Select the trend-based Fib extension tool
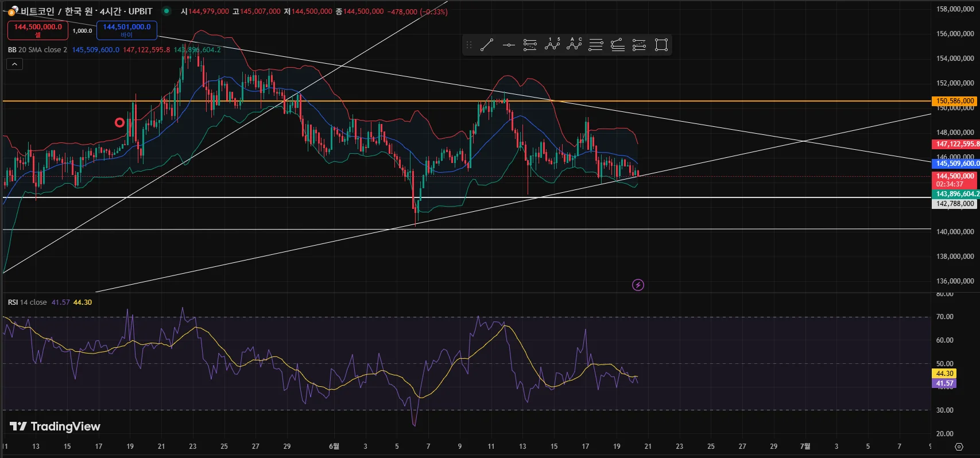The image size is (980, 458). (618, 45)
